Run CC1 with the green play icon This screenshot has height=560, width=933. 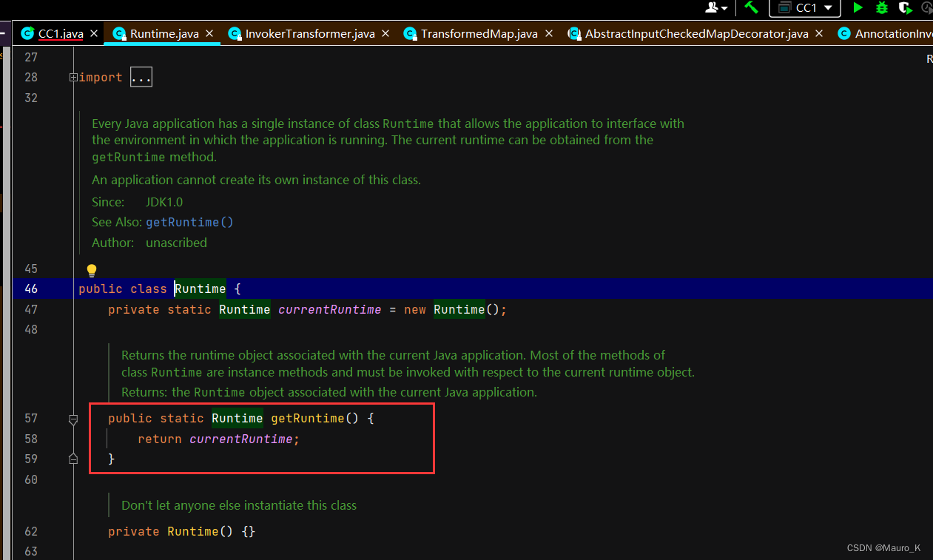858,7
